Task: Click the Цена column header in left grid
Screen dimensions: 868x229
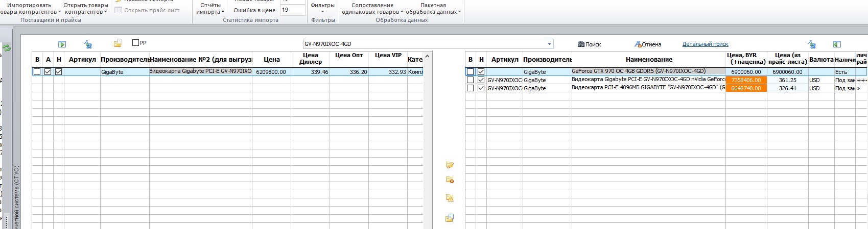Action: tap(272, 60)
